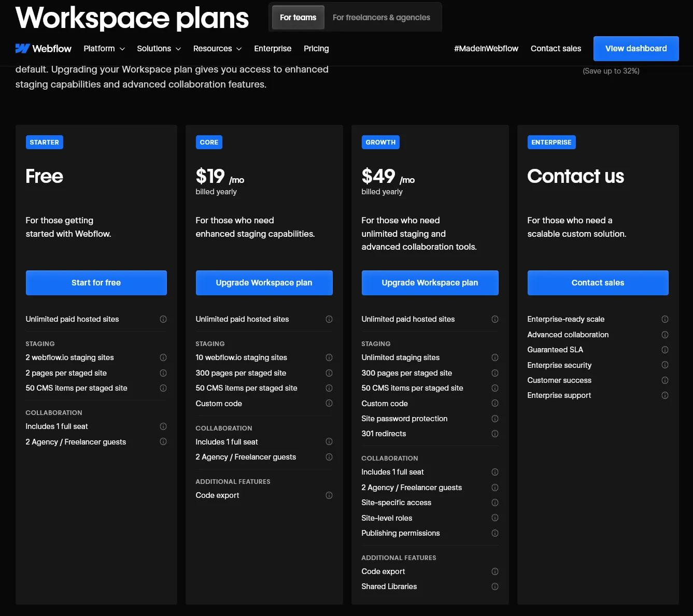Open info icon for Guaranteed SLA
This screenshot has height=616, width=693.
tap(665, 350)
